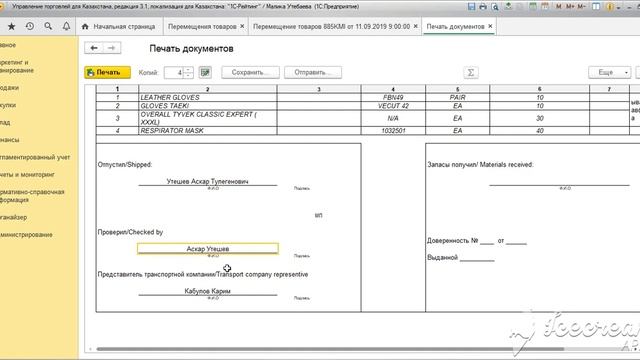Click the GLOVES TAEKI cell
This screenshot has width=640, height=360.
tap(208, 106)
